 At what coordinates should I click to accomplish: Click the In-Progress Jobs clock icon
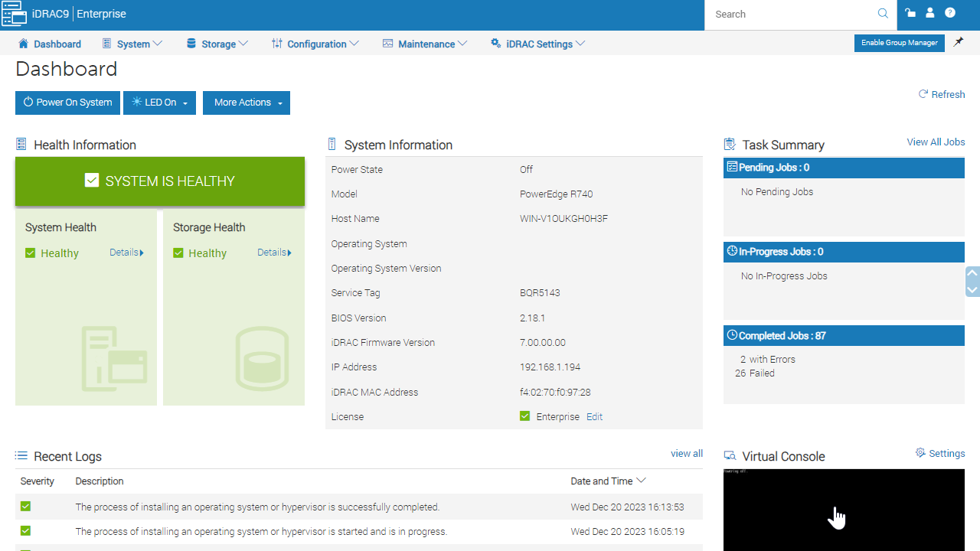pos(732,251)
